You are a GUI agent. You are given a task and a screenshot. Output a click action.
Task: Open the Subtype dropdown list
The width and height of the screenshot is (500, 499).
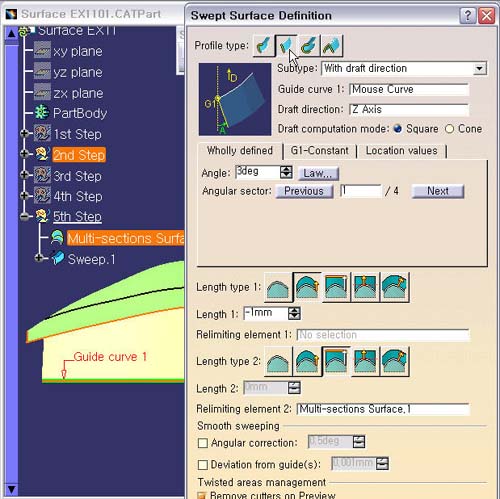click(x=479, y=69)
